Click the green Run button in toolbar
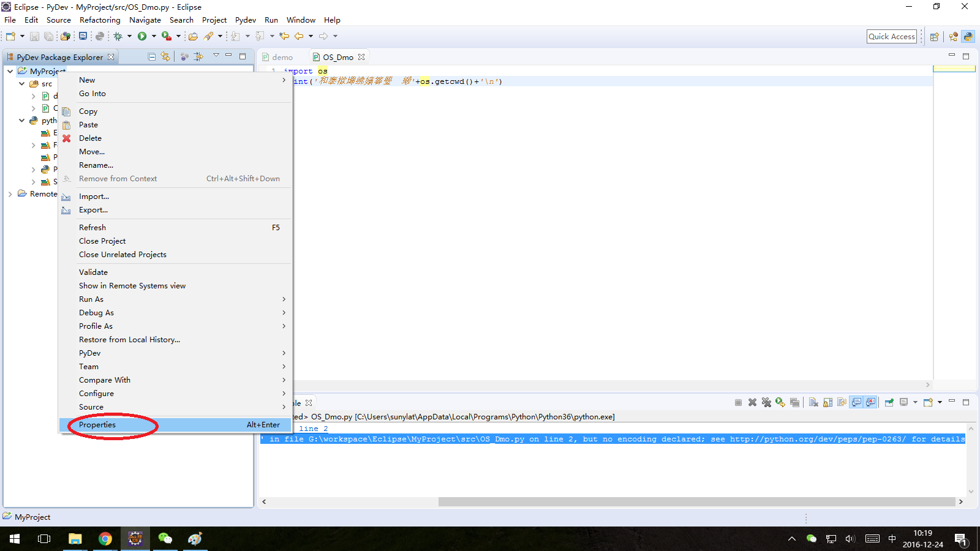Screen dimensions: 980x551 click(x=142, y=36)
